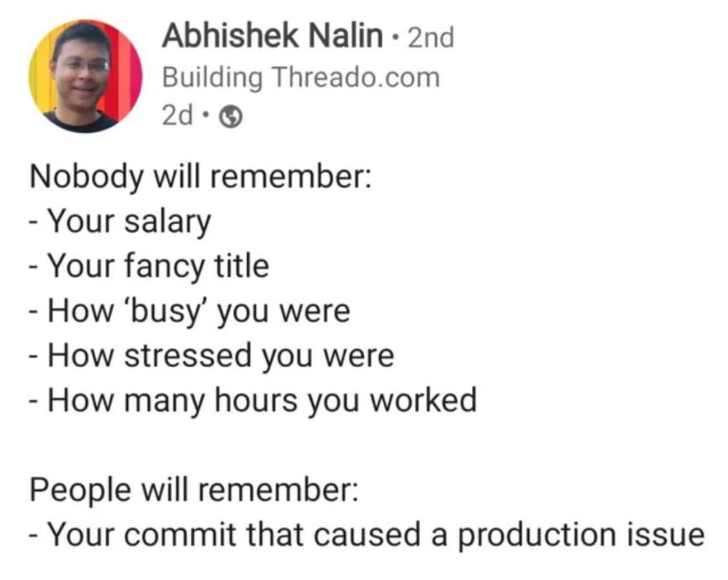The image size is (728, 580).
Task: Click the word stressed in the post
Action: click(187, 355)
